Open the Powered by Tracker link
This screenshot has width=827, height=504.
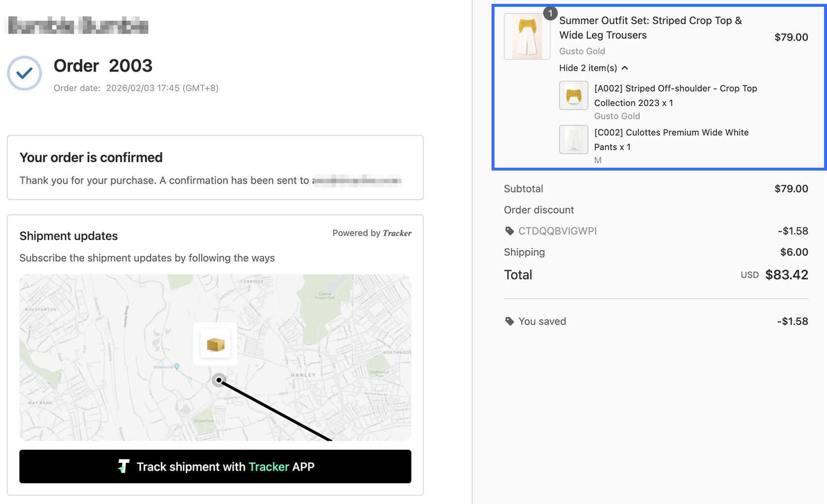(x=372, y=233)
